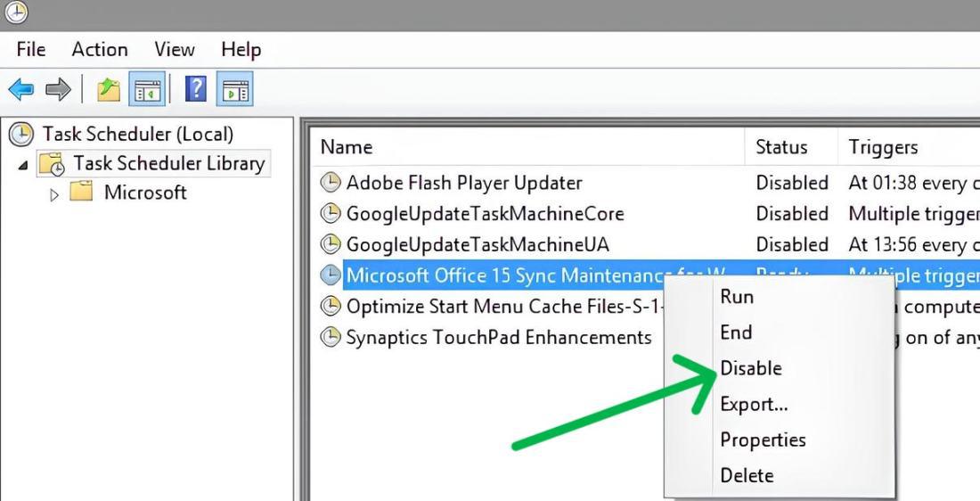Screen dimensions: 980x501
Task: Open the File menu
Action: 31,49
